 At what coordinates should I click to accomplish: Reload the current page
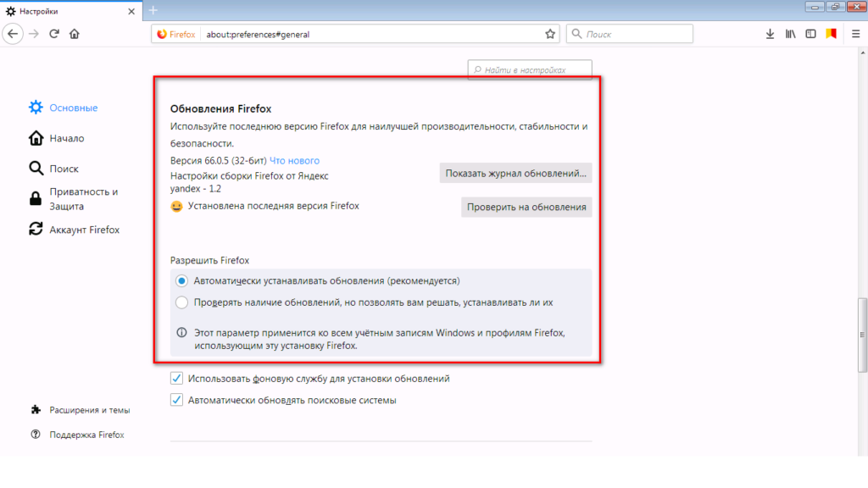pos(53,34)
